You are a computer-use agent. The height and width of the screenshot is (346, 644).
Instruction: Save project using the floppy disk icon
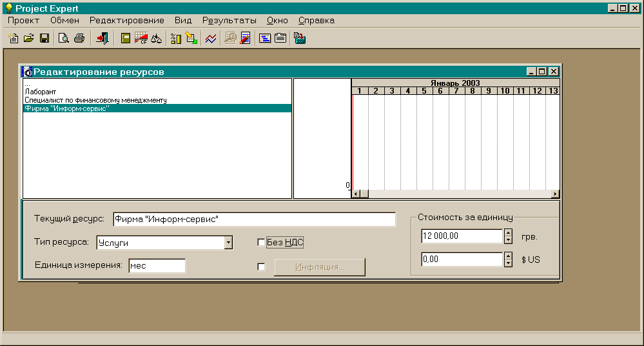[44, 39]
